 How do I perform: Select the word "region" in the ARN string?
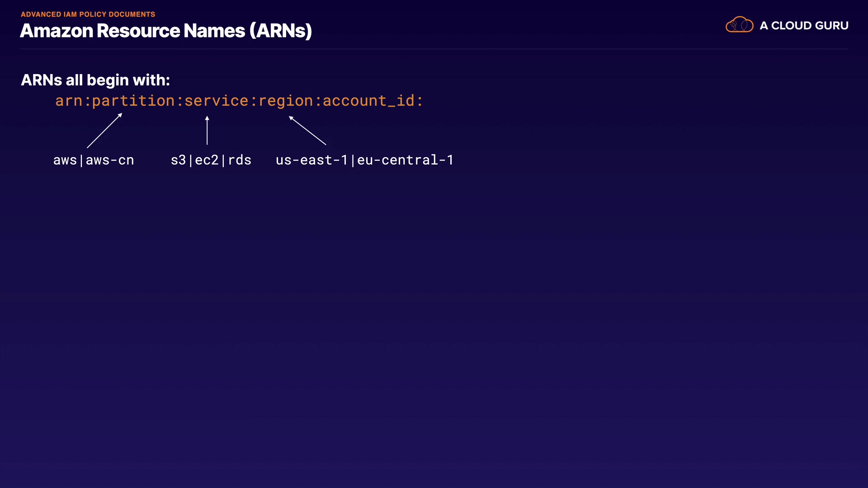pyautogui.click(x=286, y=101)
